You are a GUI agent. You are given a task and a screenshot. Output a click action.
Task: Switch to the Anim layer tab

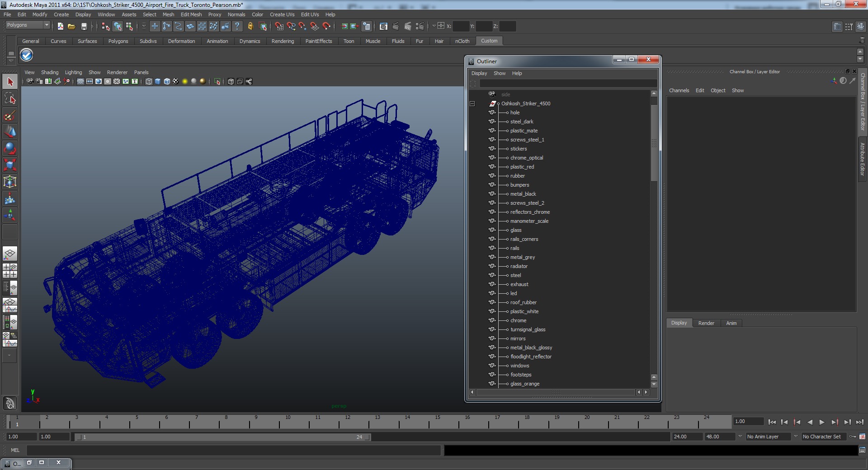pyautogui.click(x=731, y=323)
